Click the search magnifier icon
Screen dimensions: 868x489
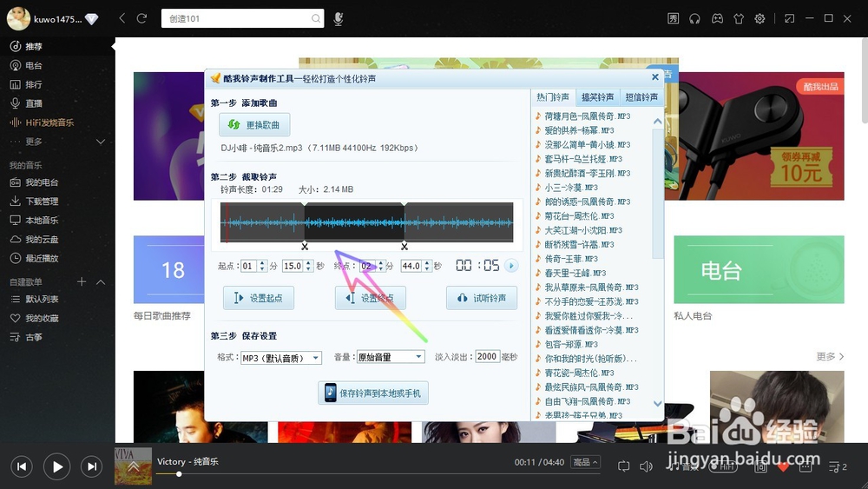coord(316,18)
